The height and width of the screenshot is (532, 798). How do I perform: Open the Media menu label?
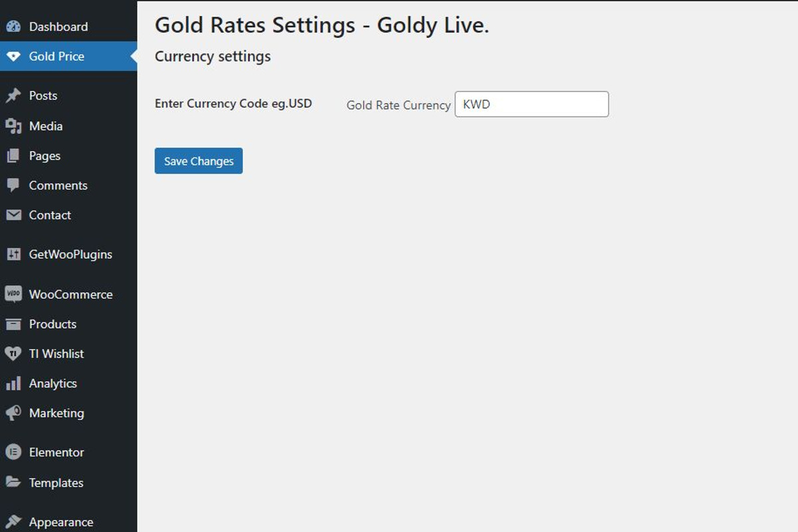[46, 126]
